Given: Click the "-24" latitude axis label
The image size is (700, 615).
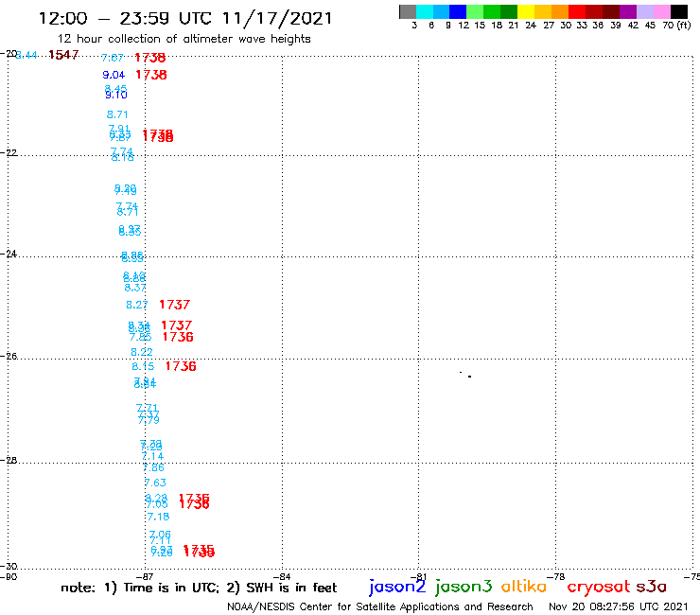Looking at the screenshot, I should pyautogui.click(x=9, y=254).
